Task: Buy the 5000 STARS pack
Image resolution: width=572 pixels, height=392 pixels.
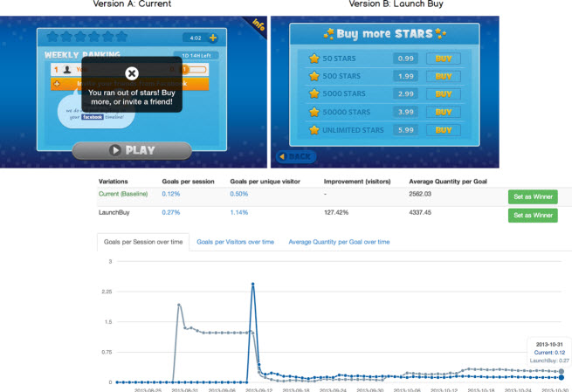Action: click(x=444, y=93)
